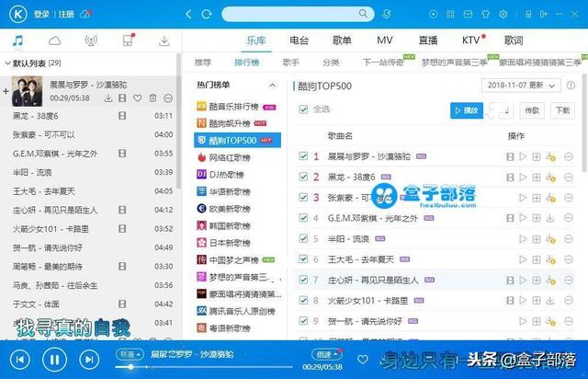Click the KuGou logo icon
The height and width of the screenshot is (379, 588).
17,15
